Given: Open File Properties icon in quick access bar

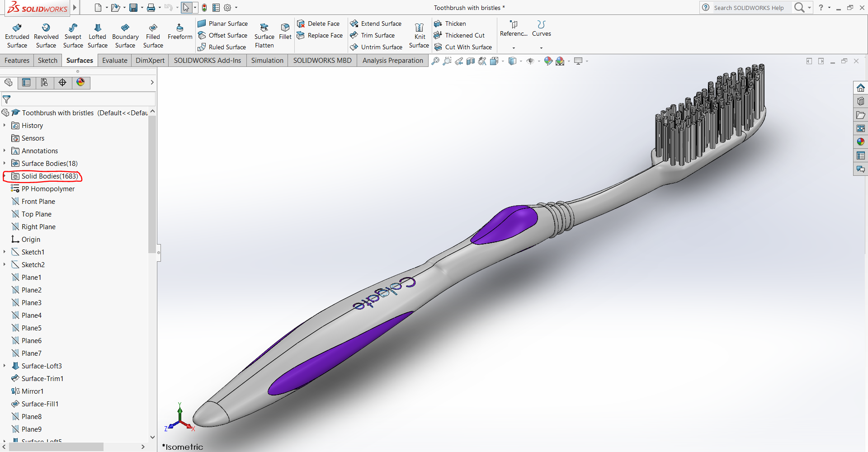Looking at the screenshot, I should coord(216,8).
